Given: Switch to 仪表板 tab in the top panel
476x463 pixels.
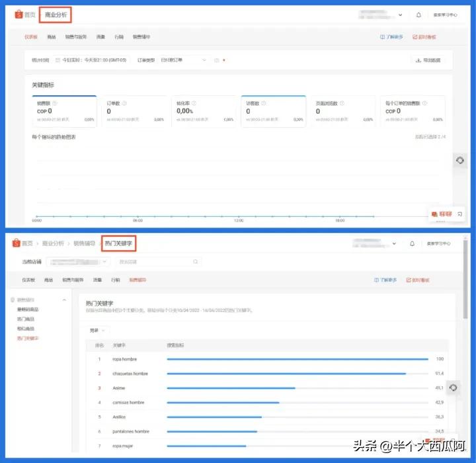Looking at the screenshot, I should (31, 37).
